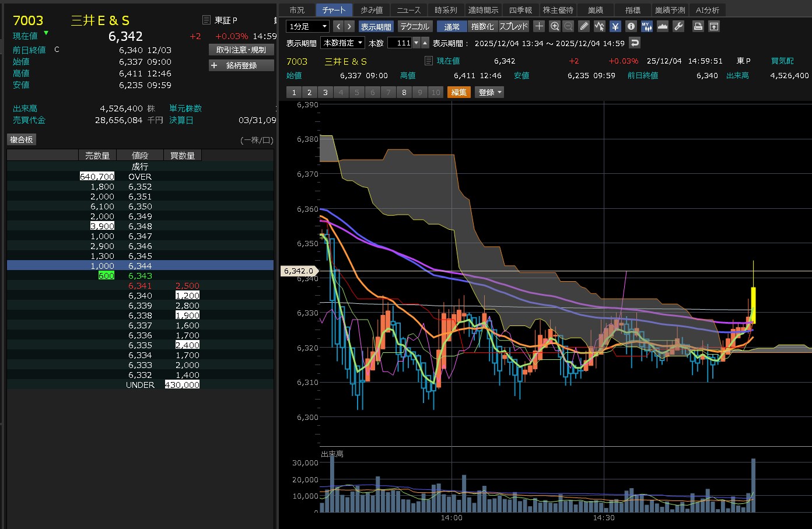812x529 pixels.
Task: Select the pencil drawing tool icon
Action: [584, 26]
